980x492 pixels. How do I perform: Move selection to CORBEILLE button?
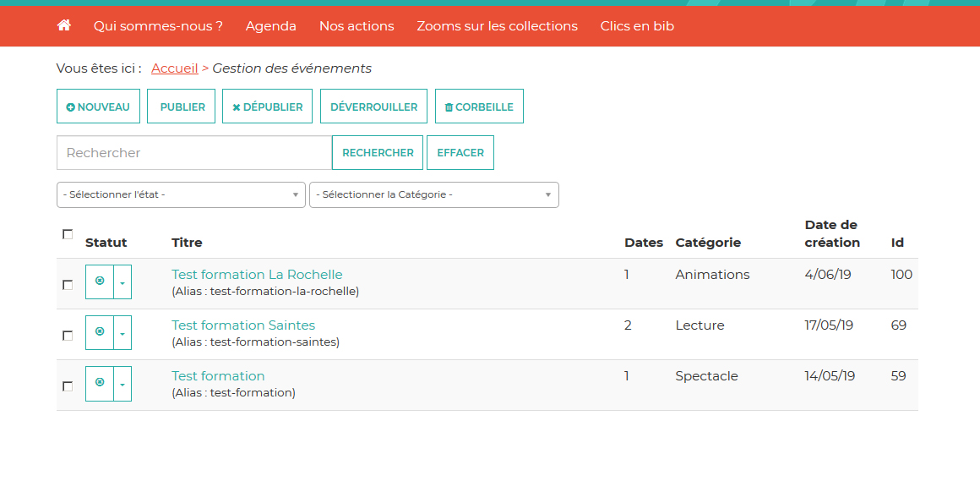tap(479, 107)
